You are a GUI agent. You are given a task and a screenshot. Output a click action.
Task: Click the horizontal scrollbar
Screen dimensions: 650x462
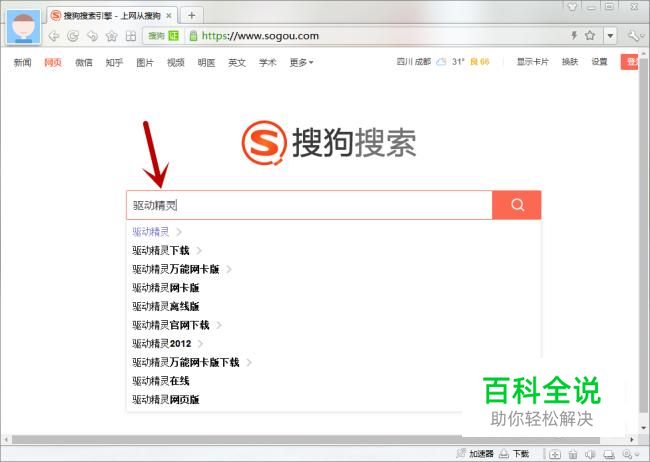pos(306,440)
